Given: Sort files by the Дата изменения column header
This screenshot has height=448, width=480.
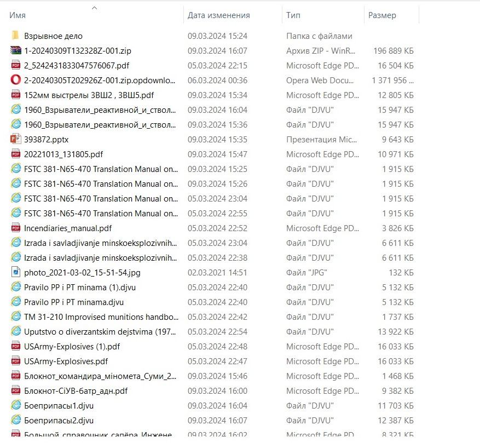Looking at the screenshot, I should (218, 16).
